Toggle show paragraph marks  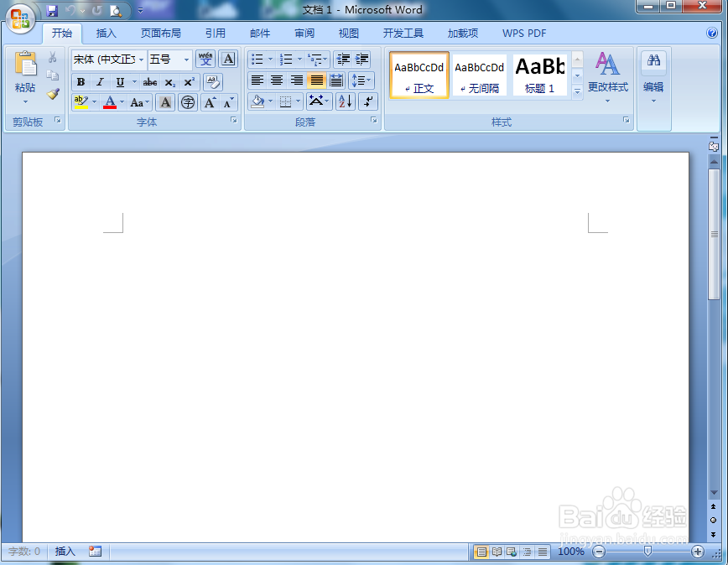tap(368, 101)
